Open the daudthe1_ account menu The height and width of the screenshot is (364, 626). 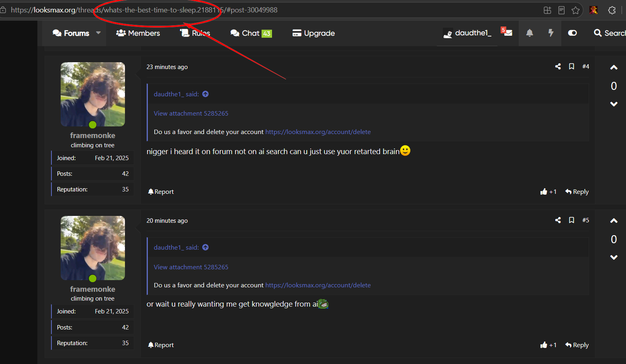[467, 33]
